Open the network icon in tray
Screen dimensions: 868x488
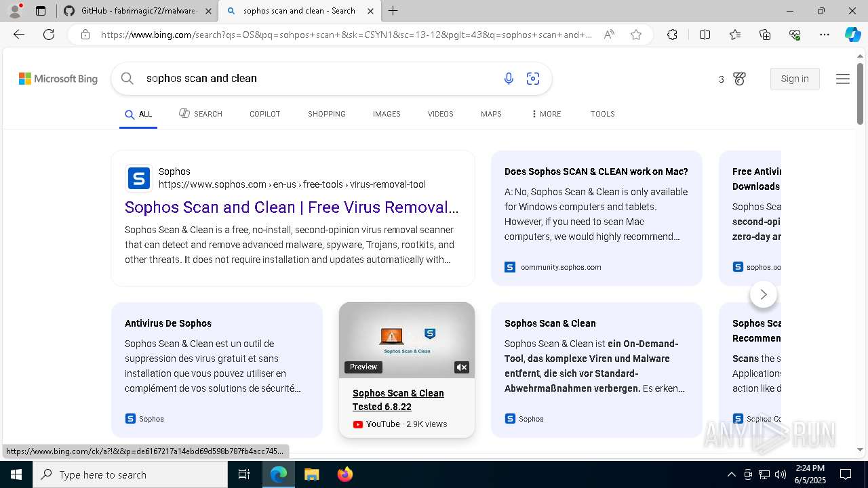tap(764, 474)
